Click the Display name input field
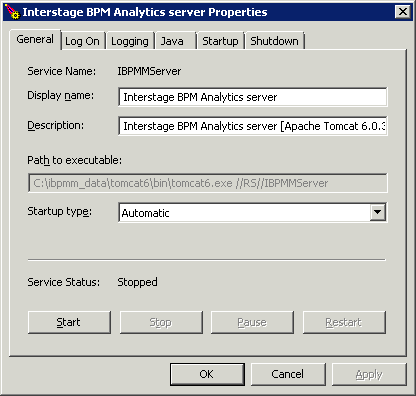 click(253, 97)
